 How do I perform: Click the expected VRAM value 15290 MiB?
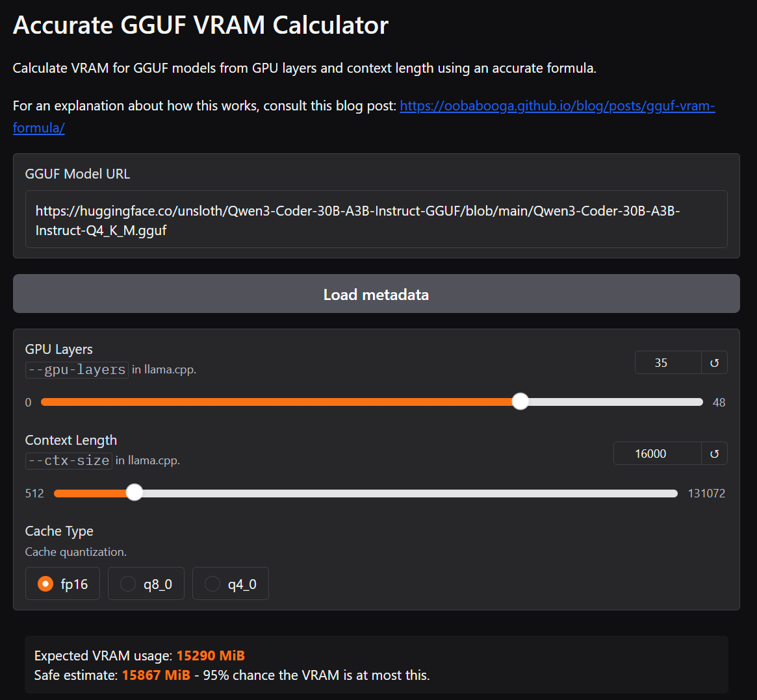pos(211,656)
